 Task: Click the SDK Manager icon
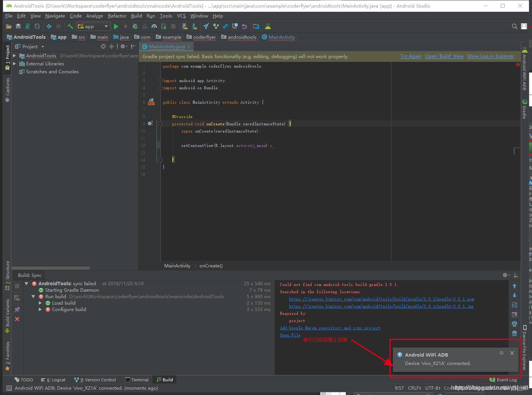pyautogui.click(x=194, y=26)
